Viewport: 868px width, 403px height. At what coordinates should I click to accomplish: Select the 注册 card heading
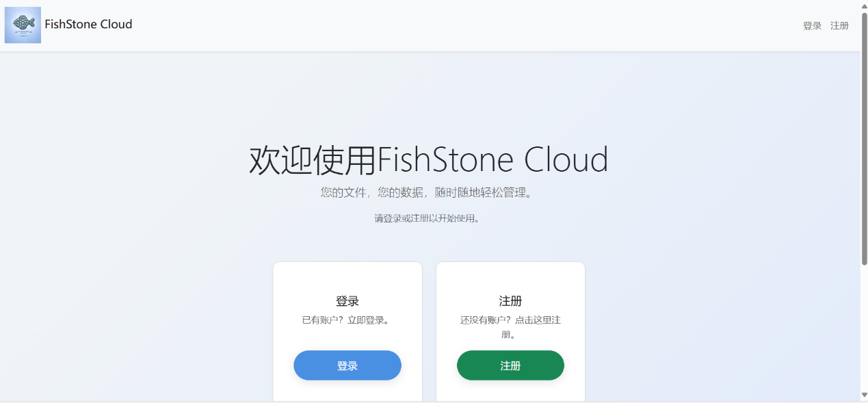510,301
